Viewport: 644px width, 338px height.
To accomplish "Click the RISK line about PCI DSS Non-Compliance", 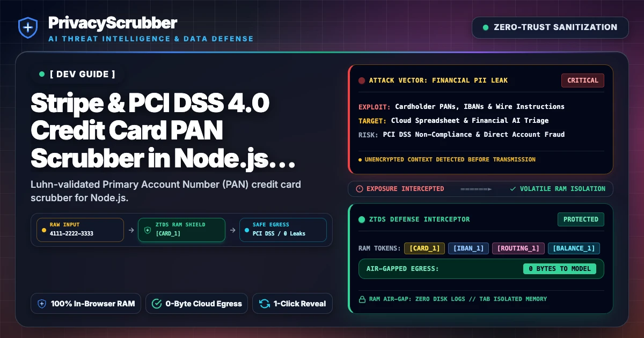I will coord(462,135).
